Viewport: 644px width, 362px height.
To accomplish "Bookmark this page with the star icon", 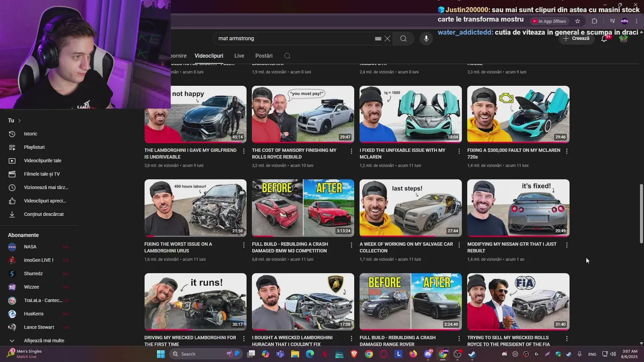I will [578, 21].
